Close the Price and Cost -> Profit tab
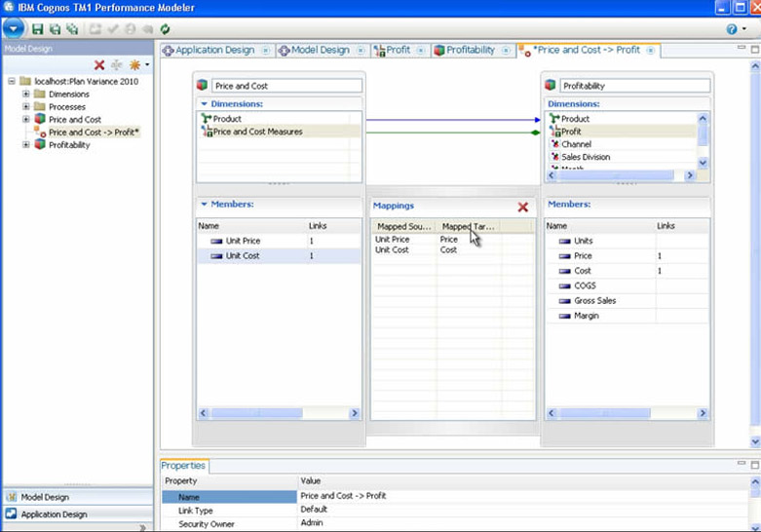This screenshot has height=532, width=761. click(651, 51)
